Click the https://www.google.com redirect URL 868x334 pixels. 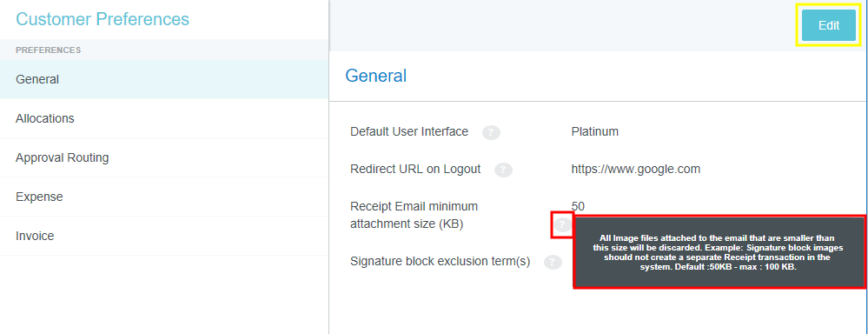pyautogui.click(x=635, y=169)
